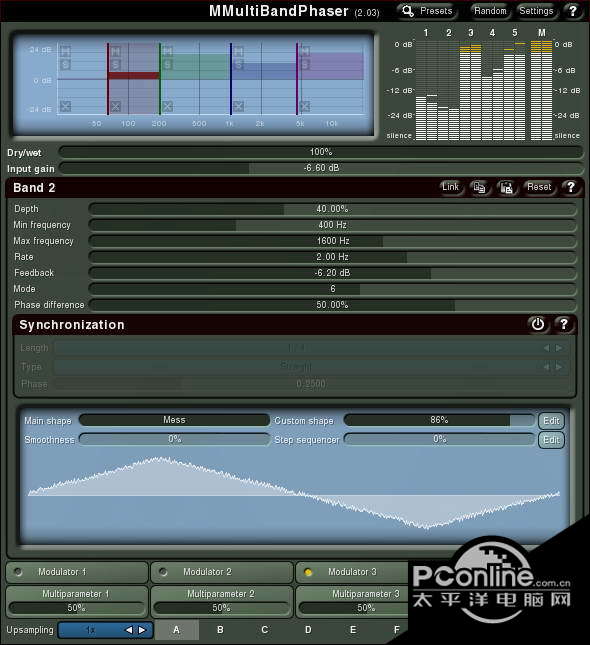The image size is (590, 645).
Task: Click the Mode 6 value selector
Action: 332,289
